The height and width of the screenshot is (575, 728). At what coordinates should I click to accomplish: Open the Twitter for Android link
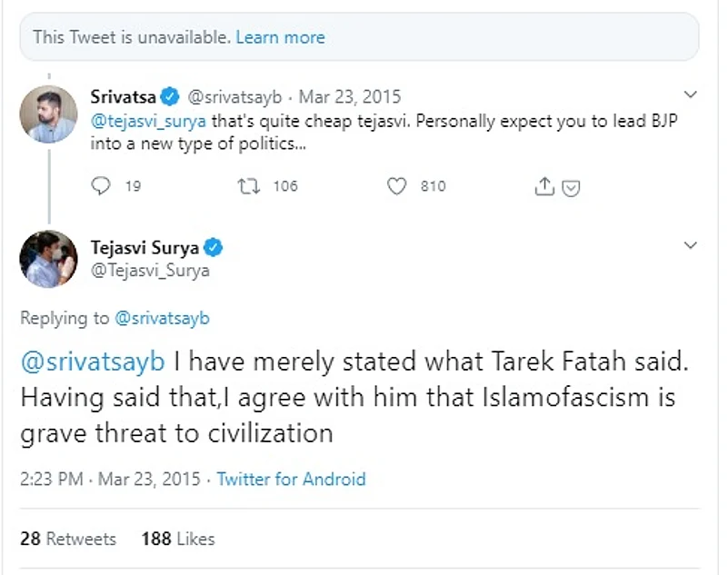tap(291, 480)
